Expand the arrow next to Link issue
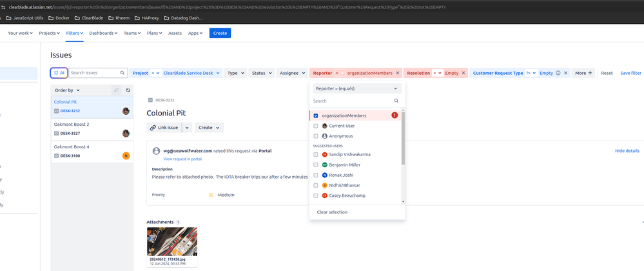This screenshot has width=644, height=271. tap(188, 128)
